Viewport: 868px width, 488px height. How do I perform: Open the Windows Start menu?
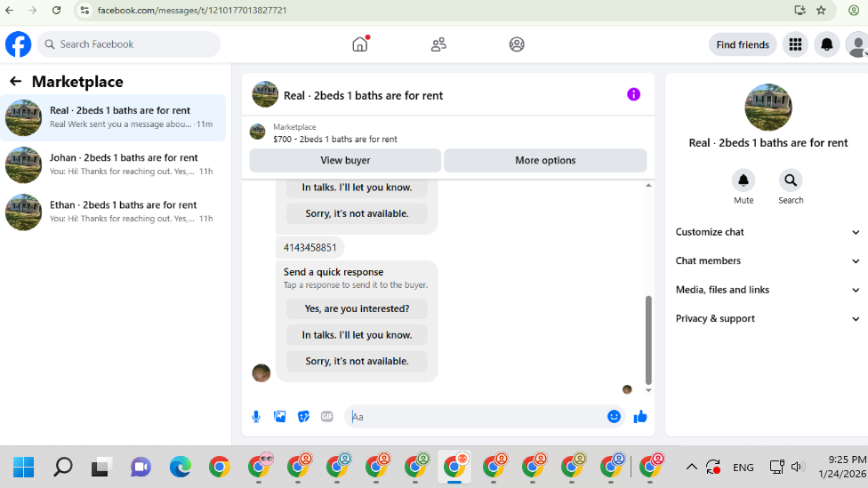coord(23,467)
